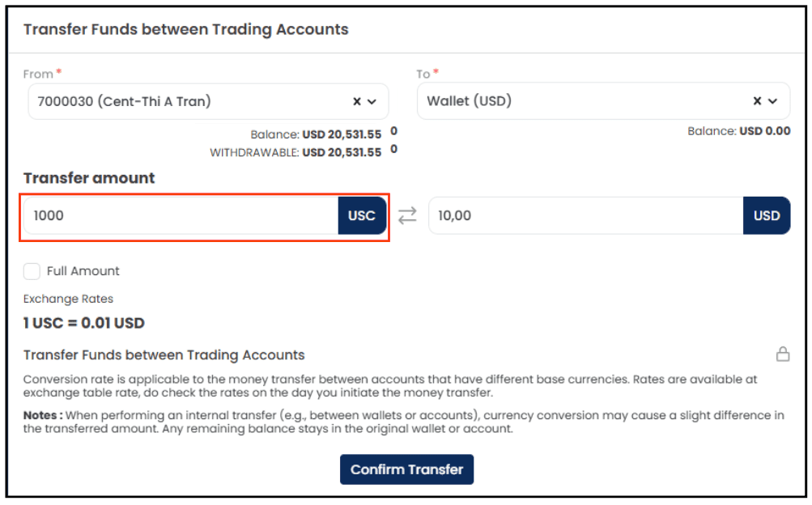The height and width of the screenshot is (505, 812).
Task: Expand the From account dropdown chevron
Action: (372, 102)
